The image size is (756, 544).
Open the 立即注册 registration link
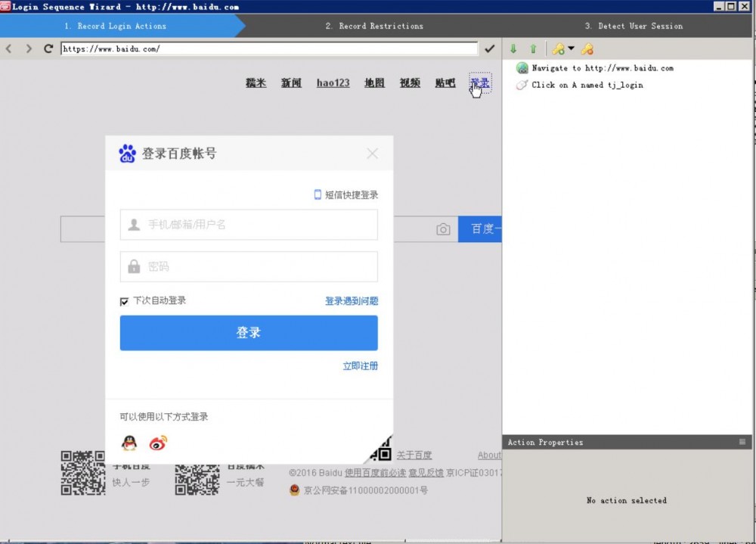(361, 365)
